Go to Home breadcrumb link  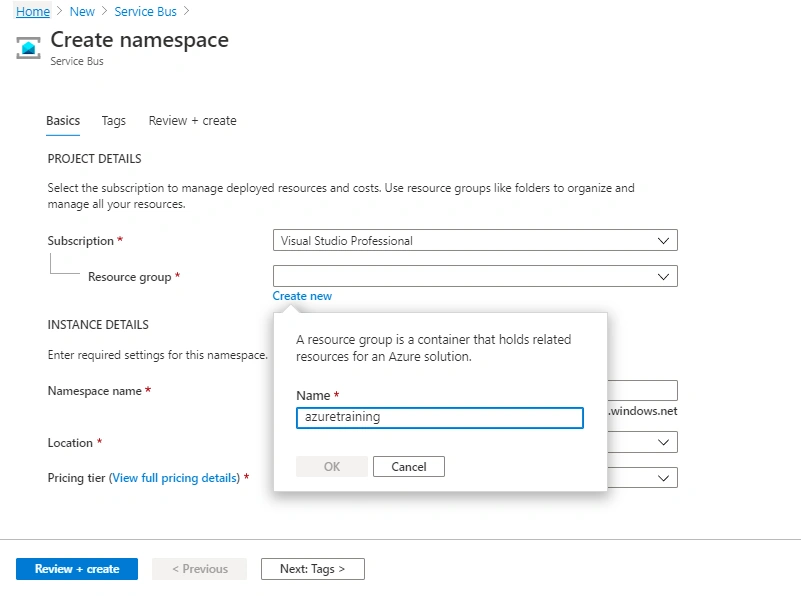(x=33, y=11)
